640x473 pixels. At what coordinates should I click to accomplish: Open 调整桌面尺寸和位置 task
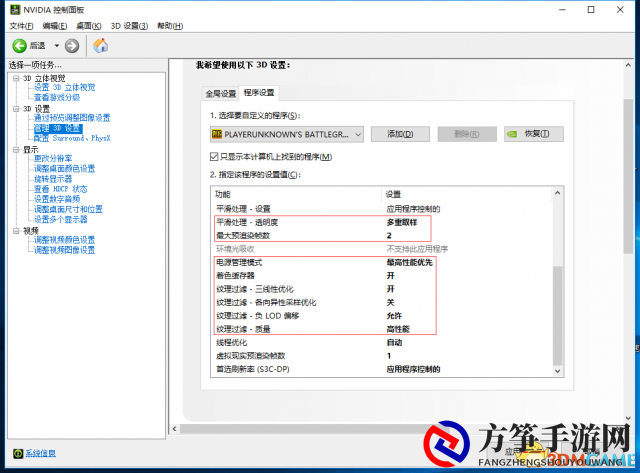click(68, 209)
